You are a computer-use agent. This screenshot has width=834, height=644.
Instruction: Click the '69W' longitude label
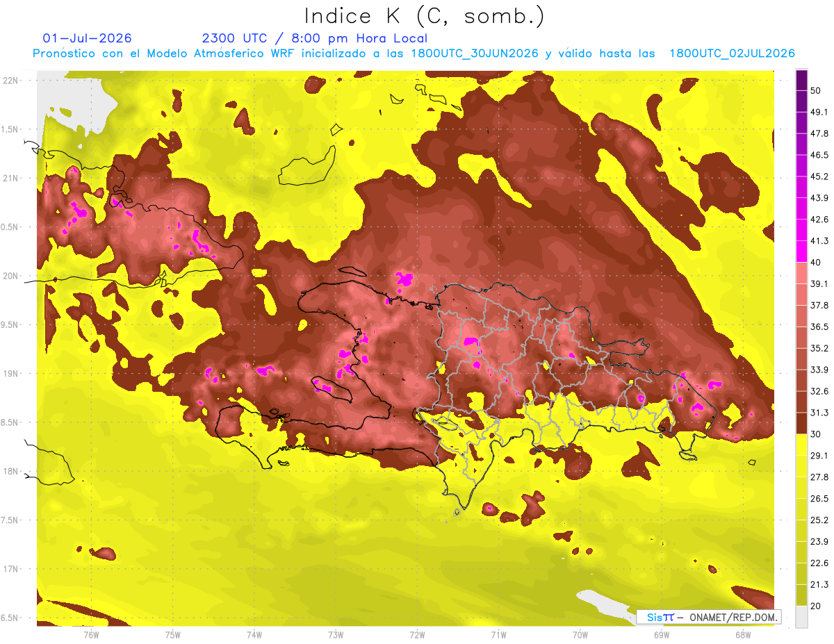pyautogui.click(x=662, y=634)
